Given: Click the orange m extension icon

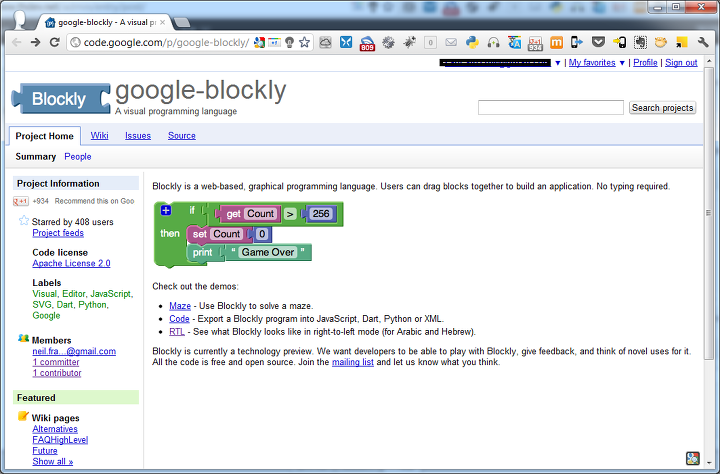Looking at the screenshot, I should coord(556,43).
